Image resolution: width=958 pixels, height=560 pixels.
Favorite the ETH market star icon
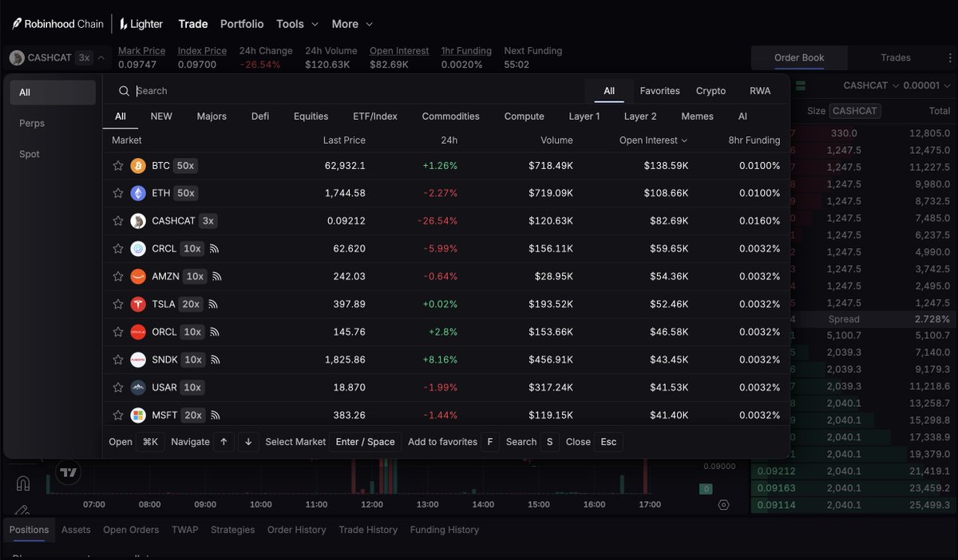coord(118,193)
